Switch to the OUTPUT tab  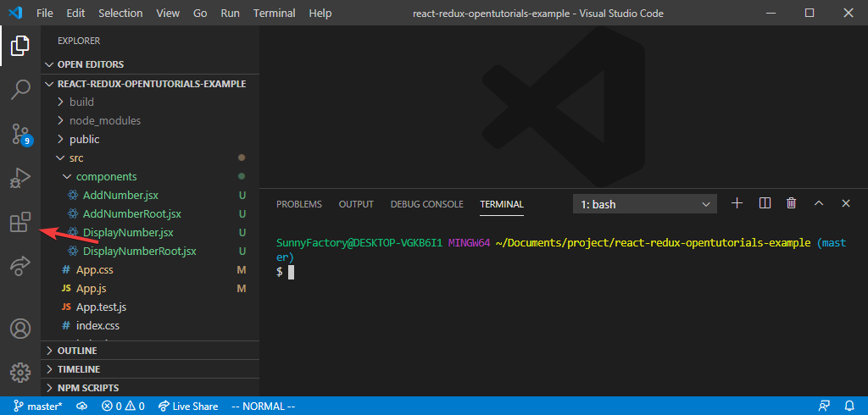356,204
